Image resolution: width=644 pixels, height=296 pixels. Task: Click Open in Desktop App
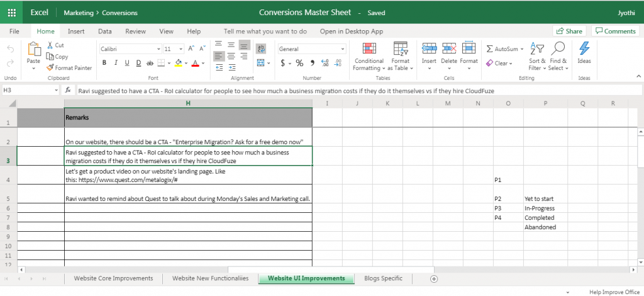(351, 31)
